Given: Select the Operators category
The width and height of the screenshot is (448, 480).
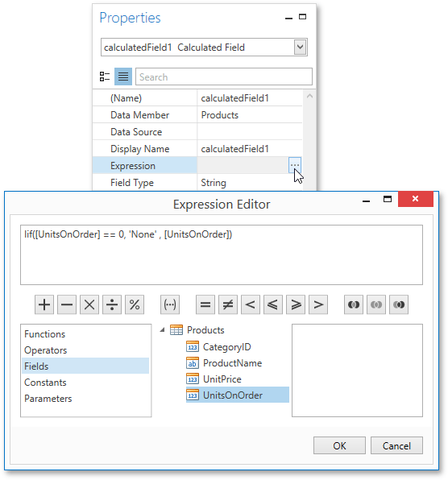Looking at the screenshot, I should 85,350.
